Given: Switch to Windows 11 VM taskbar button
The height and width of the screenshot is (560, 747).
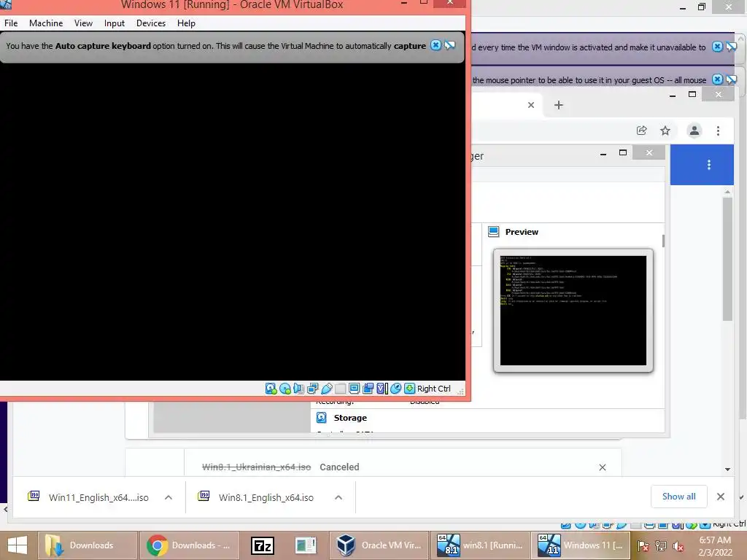Looking at the screenshot, I should [581, 545].
